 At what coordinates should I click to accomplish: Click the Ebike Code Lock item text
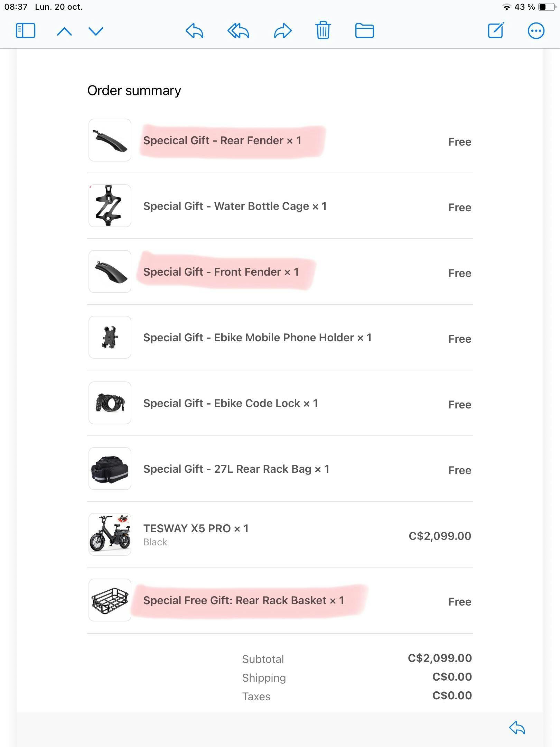(231, 403)
